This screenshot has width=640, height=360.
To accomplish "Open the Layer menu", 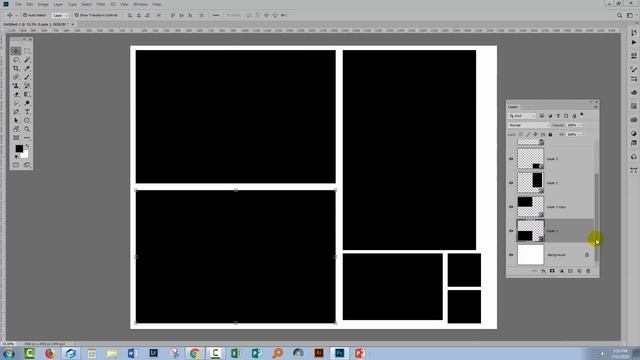I will pyautogui.click(x=58, y=4).
